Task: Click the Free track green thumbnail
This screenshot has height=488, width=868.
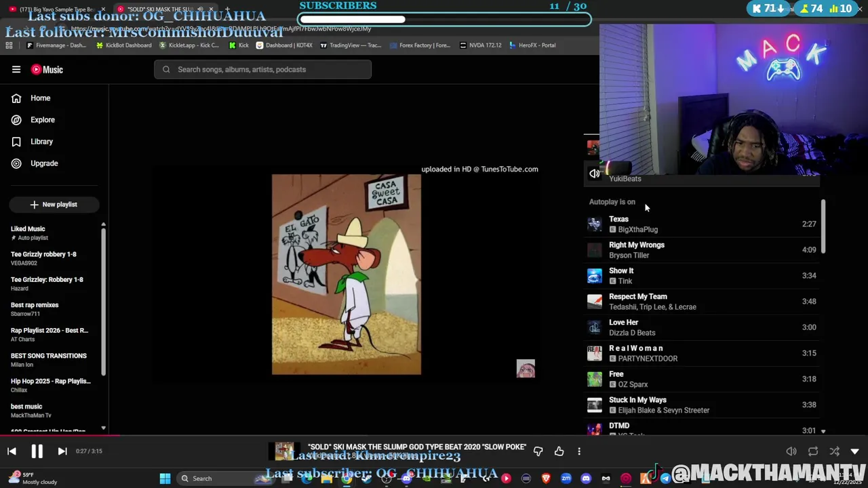Action: click(x=594, y=379)
